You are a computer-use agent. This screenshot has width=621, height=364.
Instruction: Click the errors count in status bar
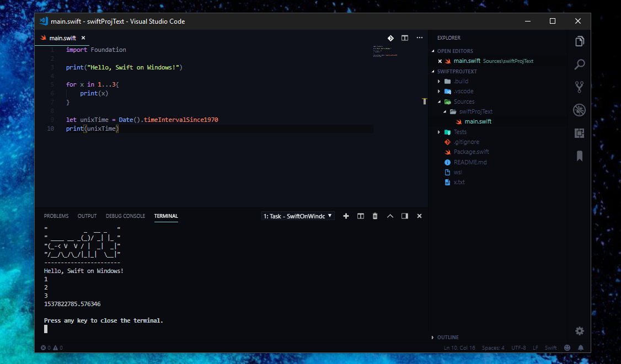coord(46,348)
